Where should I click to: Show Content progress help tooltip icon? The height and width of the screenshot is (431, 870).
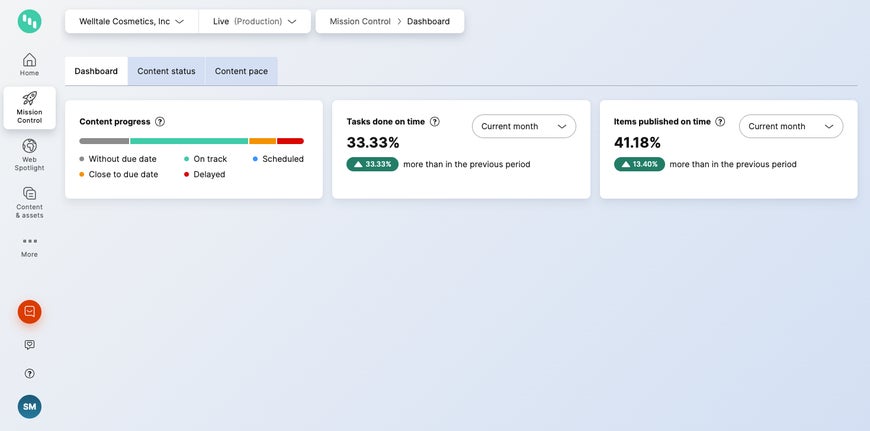pyautogui.click(x=160, y=122)
